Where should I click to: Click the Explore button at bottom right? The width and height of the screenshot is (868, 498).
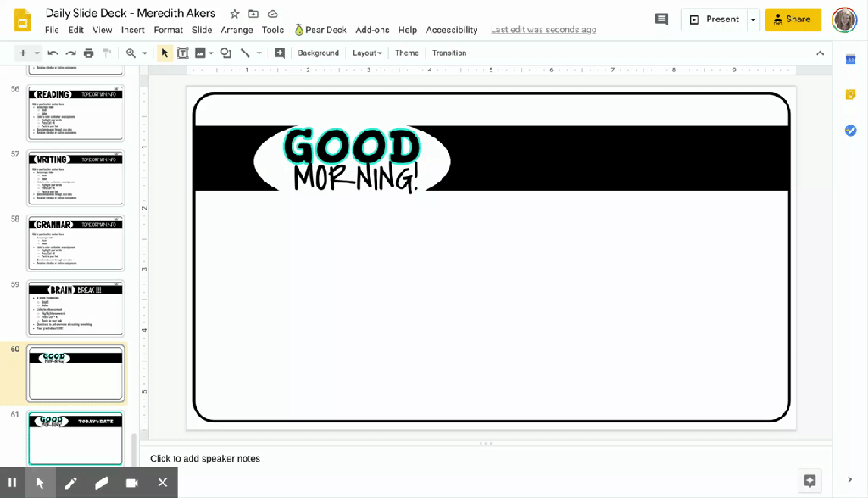point(810,481)
